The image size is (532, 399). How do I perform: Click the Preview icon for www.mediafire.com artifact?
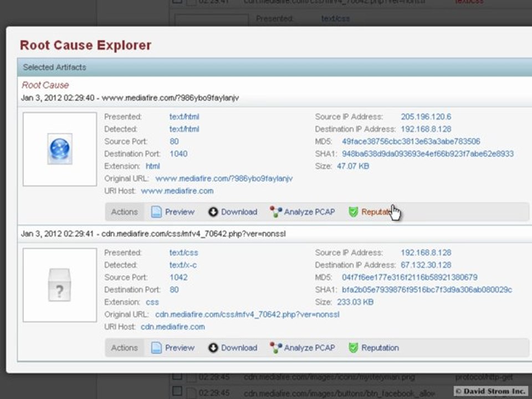pos(156,212)
